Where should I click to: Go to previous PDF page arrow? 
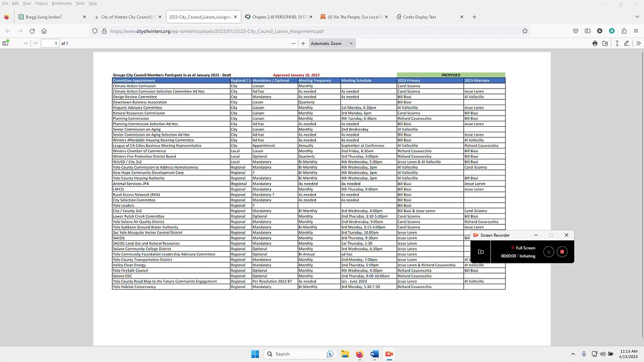point(26,43)
